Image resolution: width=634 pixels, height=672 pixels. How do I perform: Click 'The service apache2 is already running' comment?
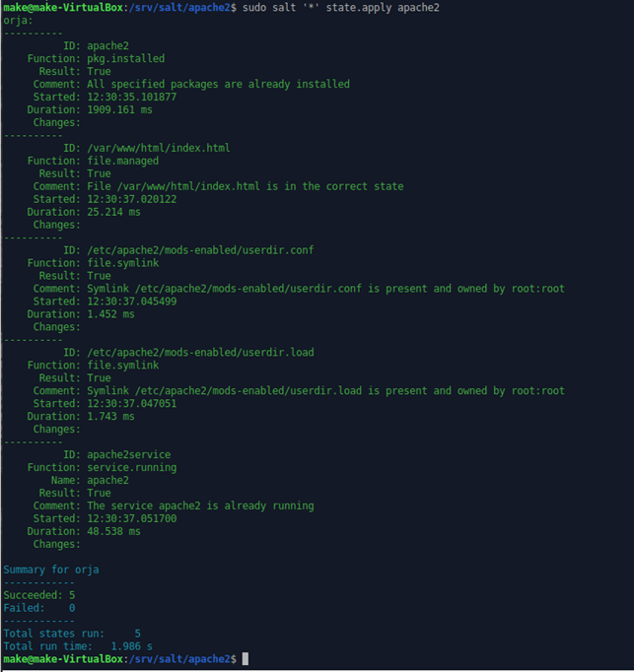click(200, 505)
